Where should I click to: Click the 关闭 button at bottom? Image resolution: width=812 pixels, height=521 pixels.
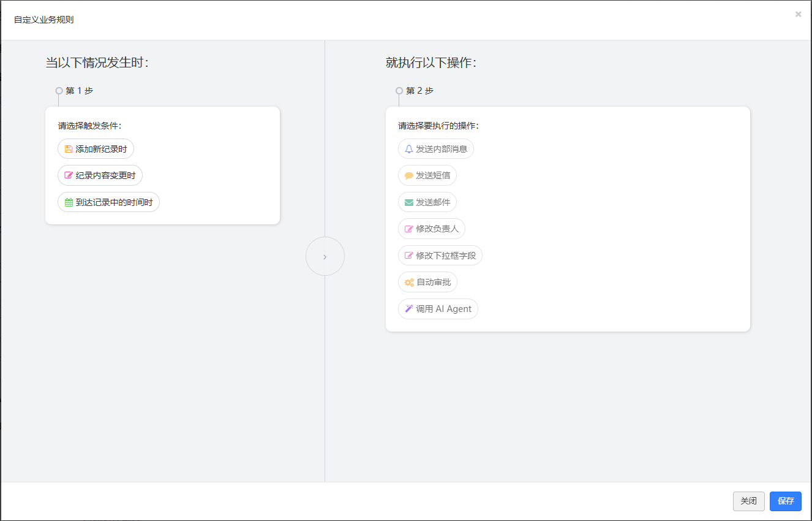(749, 501)
